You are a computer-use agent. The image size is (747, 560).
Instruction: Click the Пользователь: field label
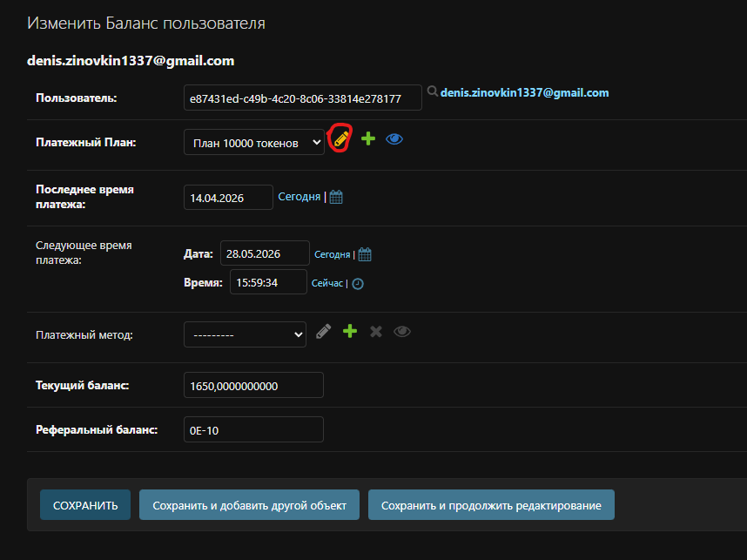[x=77, y=98]
